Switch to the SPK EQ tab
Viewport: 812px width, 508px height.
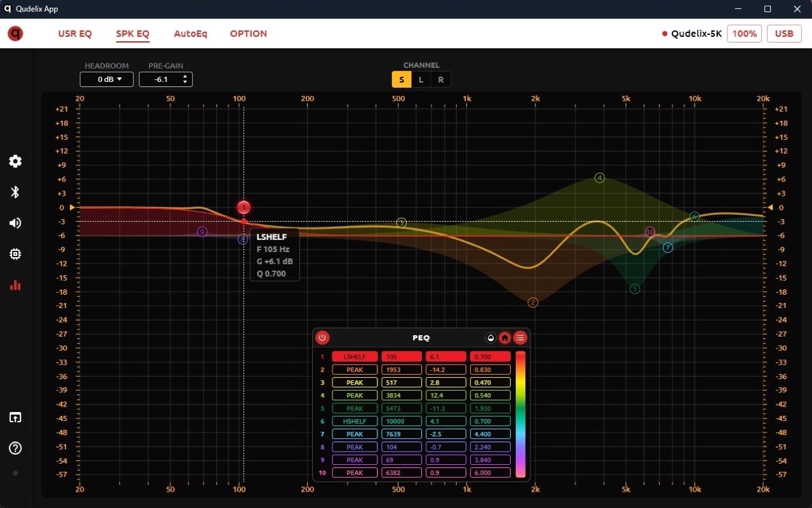point(133,34)
